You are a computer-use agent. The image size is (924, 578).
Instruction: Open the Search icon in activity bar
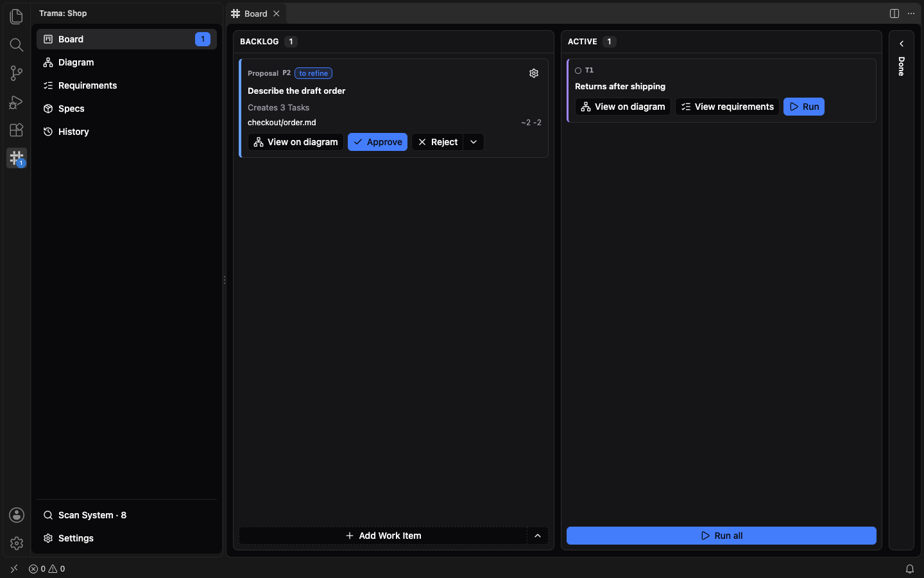[17, 44]
